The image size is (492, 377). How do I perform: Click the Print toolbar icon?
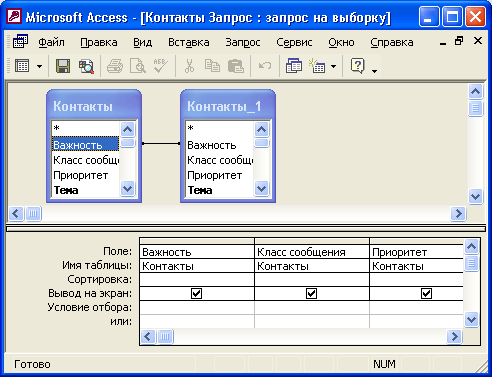point(115,66)
